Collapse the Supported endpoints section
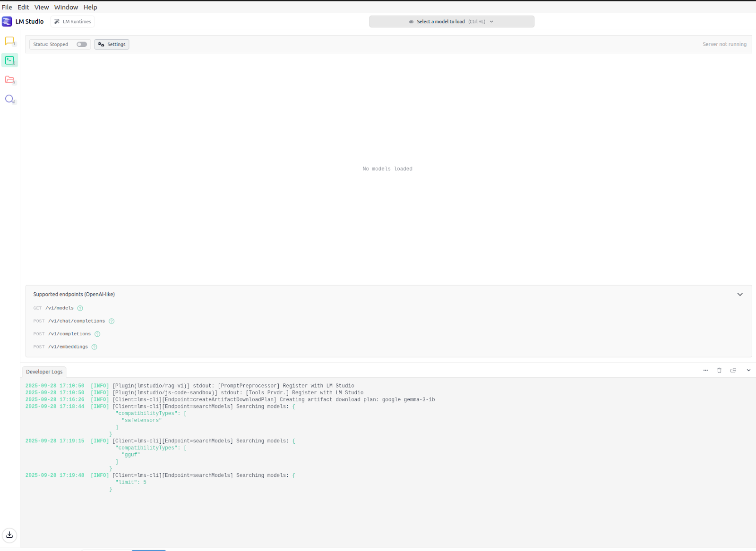Image resolution: width=756 pixels, height=551 pixels. pos(740,294)
